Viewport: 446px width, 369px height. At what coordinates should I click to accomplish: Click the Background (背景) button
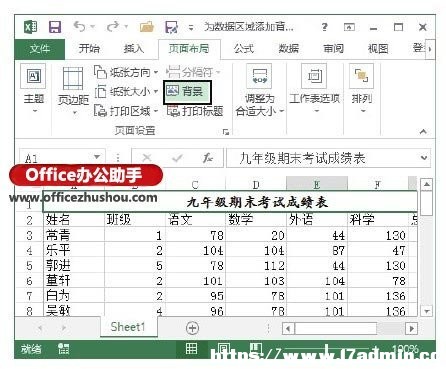pos(187,91)
